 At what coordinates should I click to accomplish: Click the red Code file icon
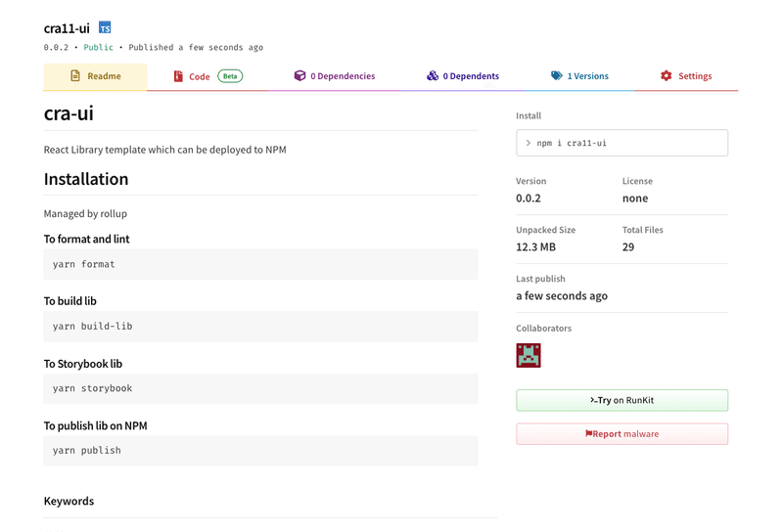point(178,76)
